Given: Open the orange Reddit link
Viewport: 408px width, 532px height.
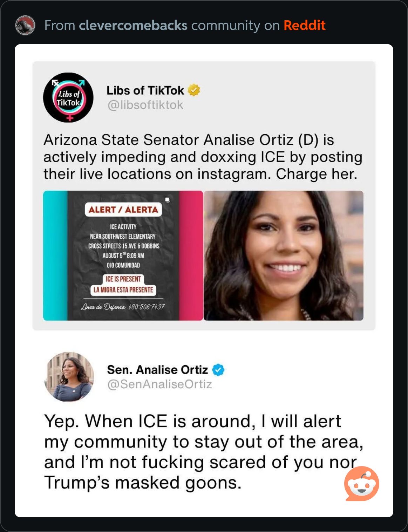Looking at the screenshot, I should (304, 26).
